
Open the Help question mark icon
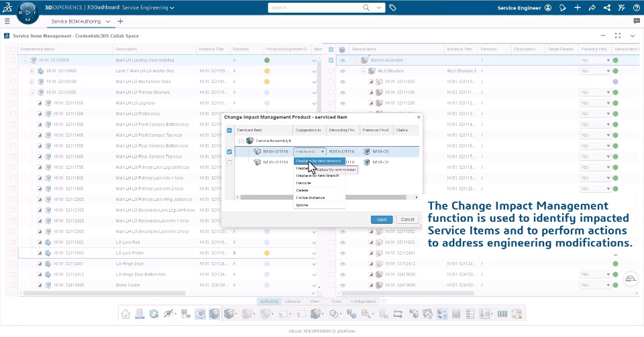pos(636,7)
